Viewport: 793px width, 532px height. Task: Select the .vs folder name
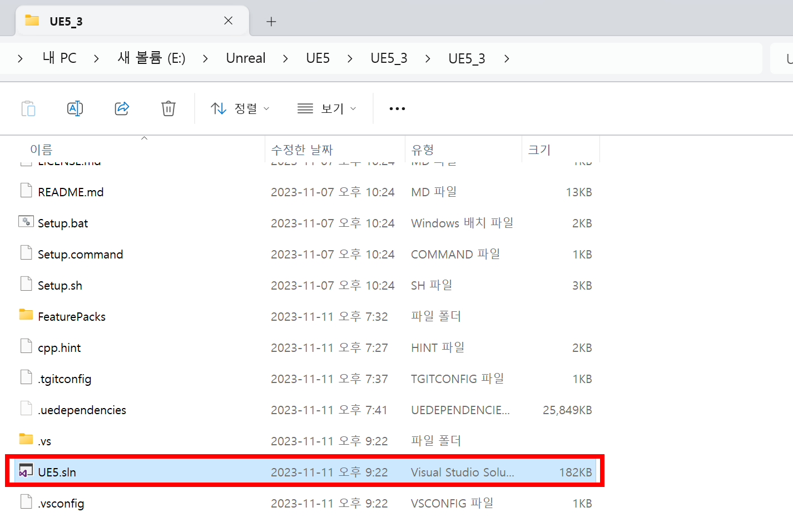tap(44, 441)
